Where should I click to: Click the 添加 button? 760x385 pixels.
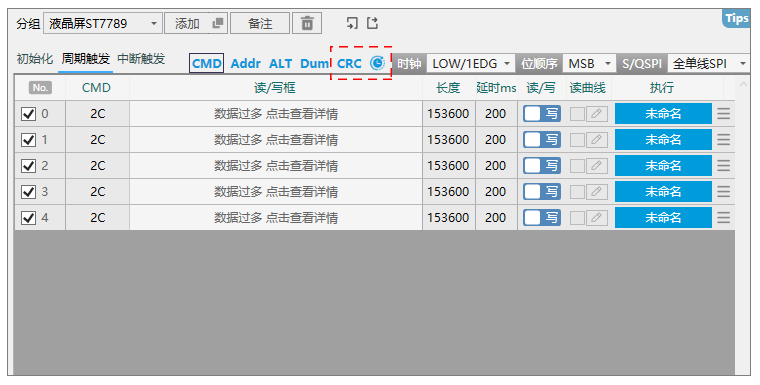pos(187,23)
